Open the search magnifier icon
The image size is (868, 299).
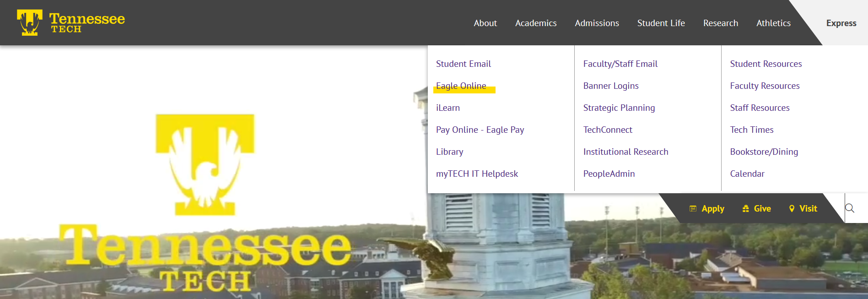[x=850, y=208]
